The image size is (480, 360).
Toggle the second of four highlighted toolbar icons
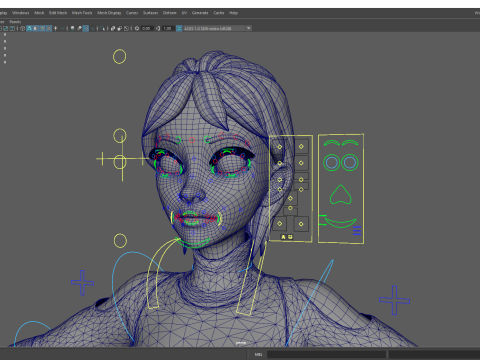pos(36,28)
